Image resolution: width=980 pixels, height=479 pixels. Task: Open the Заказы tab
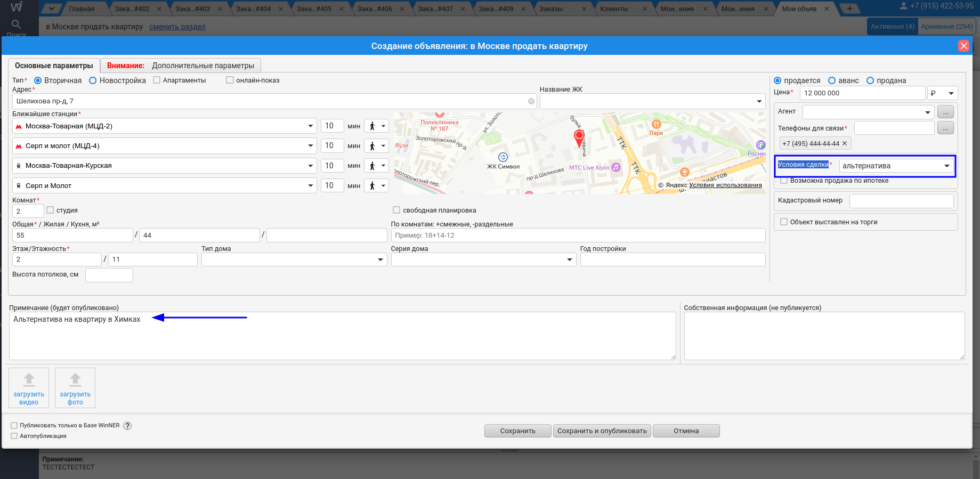[x=551, y=9]
